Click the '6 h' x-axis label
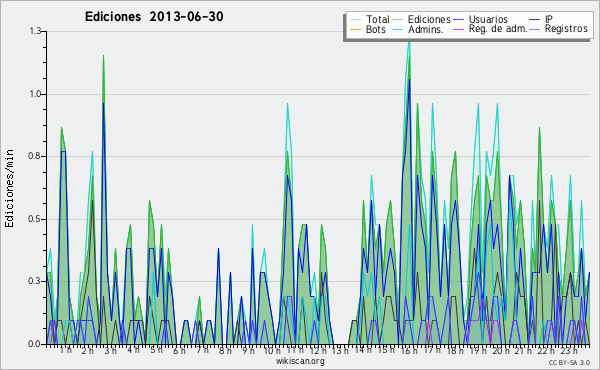Image resolution: width=600 pixels, height=370 pixels. click(179, 350)
